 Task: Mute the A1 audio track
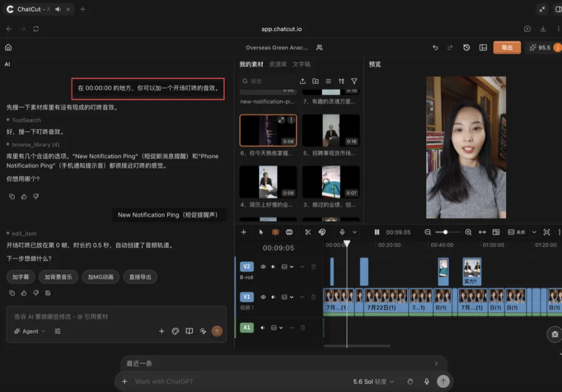click(263, 327)
